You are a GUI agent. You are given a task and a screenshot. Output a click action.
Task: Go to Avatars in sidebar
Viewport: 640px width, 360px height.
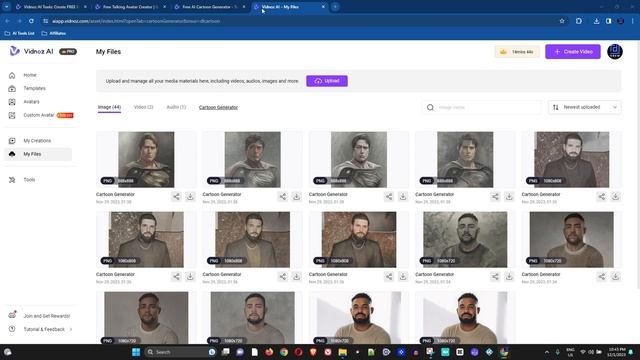coord(31,102)
